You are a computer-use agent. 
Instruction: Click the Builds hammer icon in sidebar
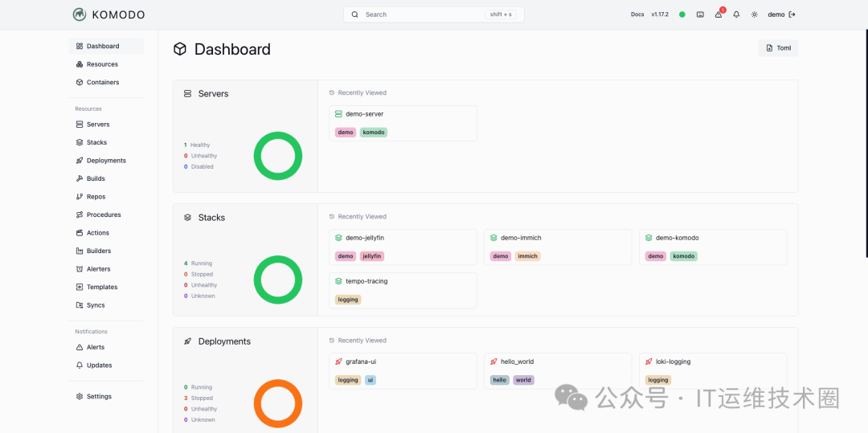pyautogui.click(x=79, y=178)
